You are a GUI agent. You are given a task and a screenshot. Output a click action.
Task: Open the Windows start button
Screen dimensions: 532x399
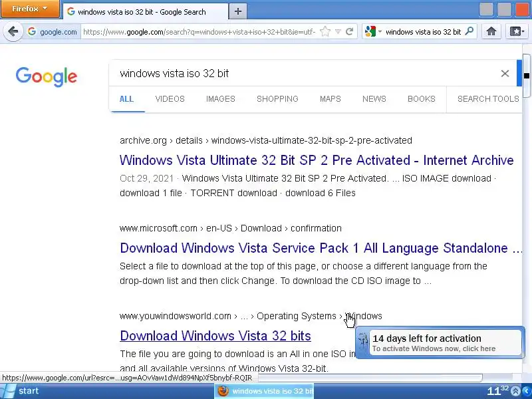coord(21,391)
